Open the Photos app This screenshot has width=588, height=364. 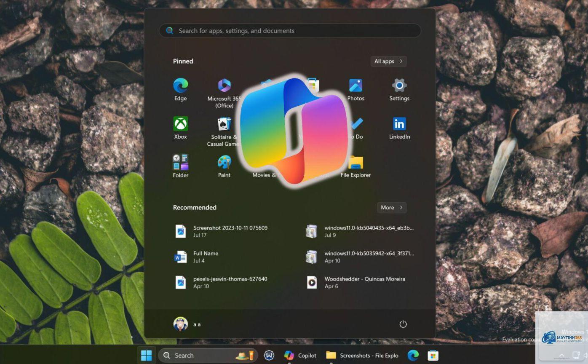point(355,89)
